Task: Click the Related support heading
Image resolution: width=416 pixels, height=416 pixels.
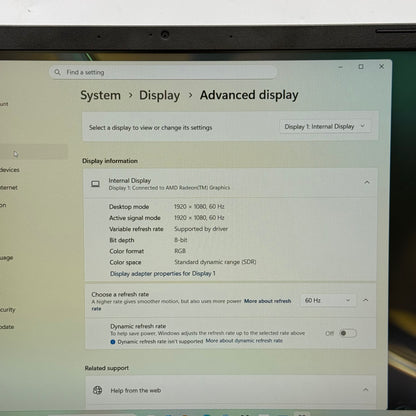Action: pos(107,368)
